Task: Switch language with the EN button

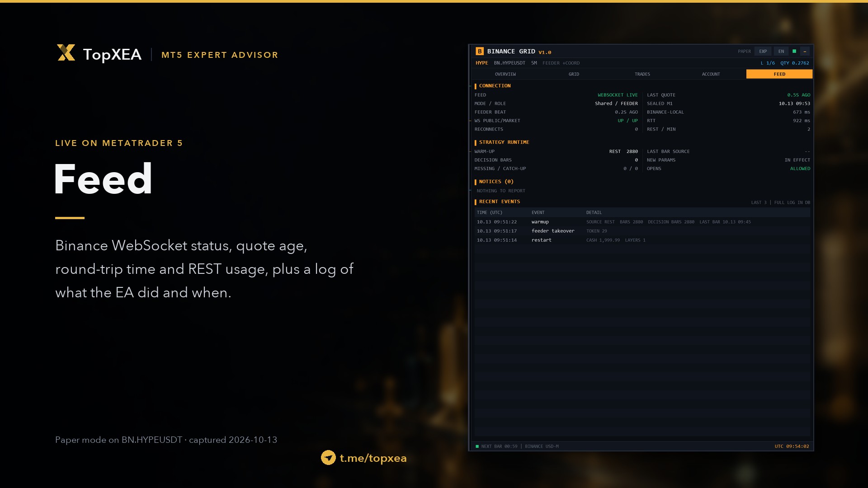Action: pyautogui.click(x=781, y=52)
